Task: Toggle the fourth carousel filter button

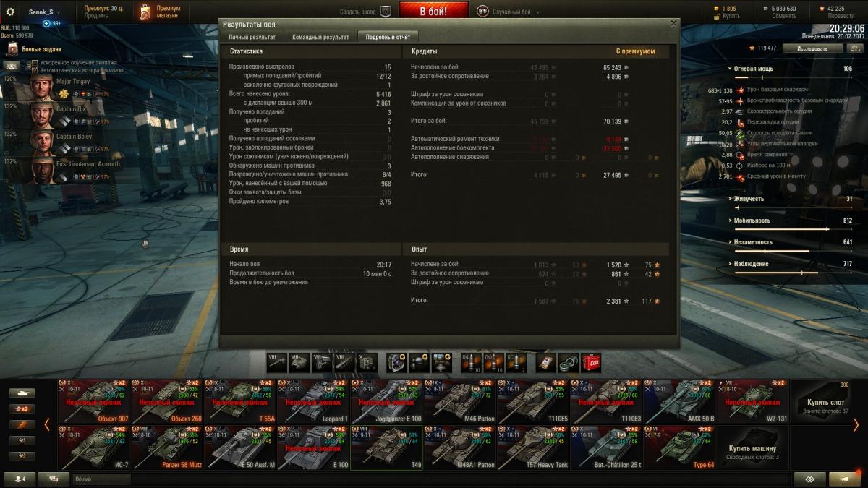Action: point(22,440)
